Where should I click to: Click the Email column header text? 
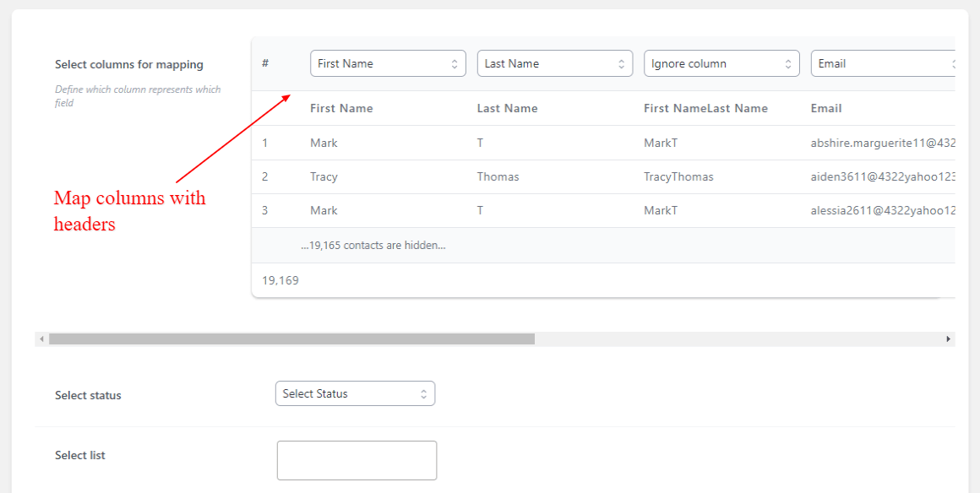[x=826, y=108]
